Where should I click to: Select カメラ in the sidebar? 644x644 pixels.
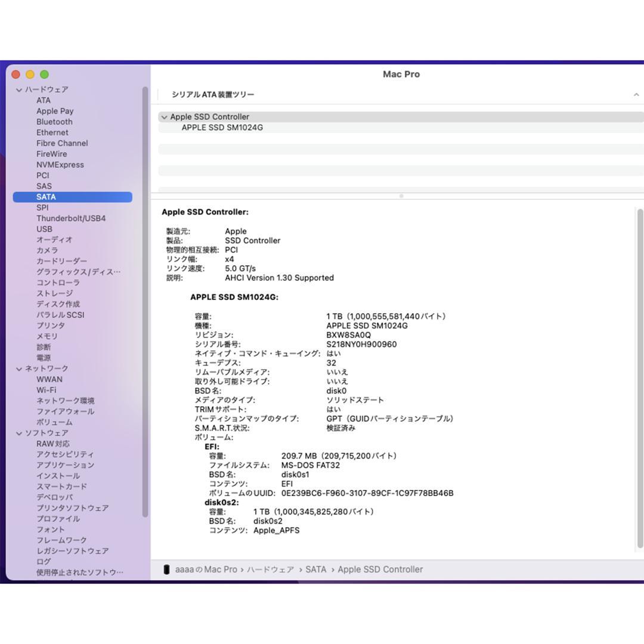coord(47,250)
